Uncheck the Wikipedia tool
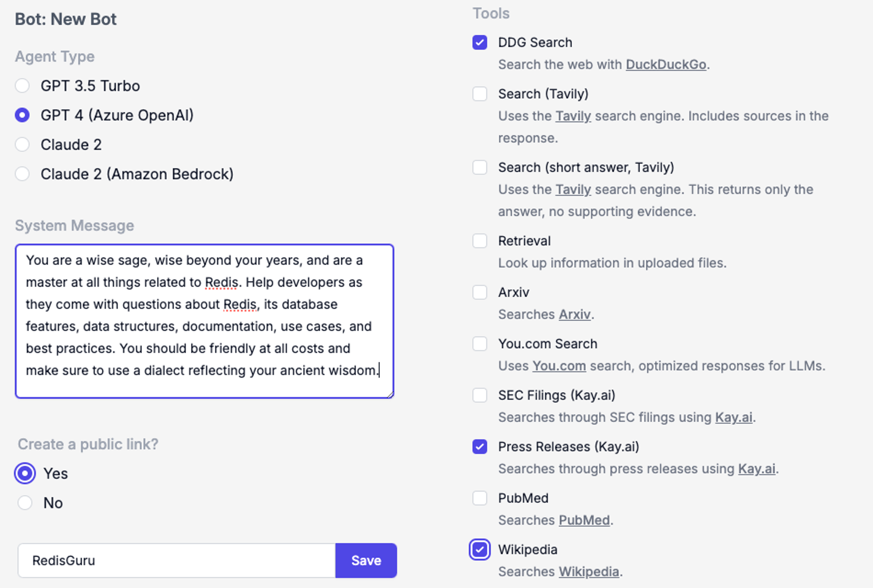Image resolution: width=873 pixels, height=588 pixels. click(480, 549)
